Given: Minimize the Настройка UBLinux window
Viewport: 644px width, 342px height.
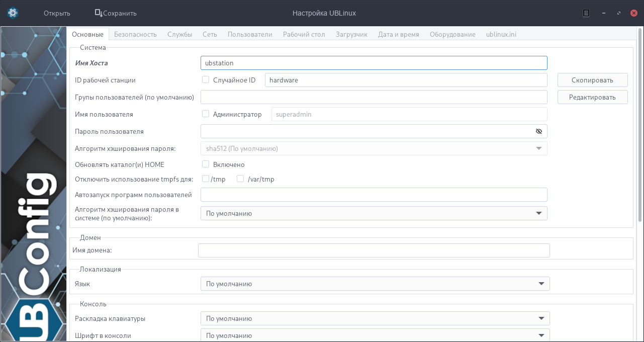Looking at the screenshot, I should (x=604, y=13).
